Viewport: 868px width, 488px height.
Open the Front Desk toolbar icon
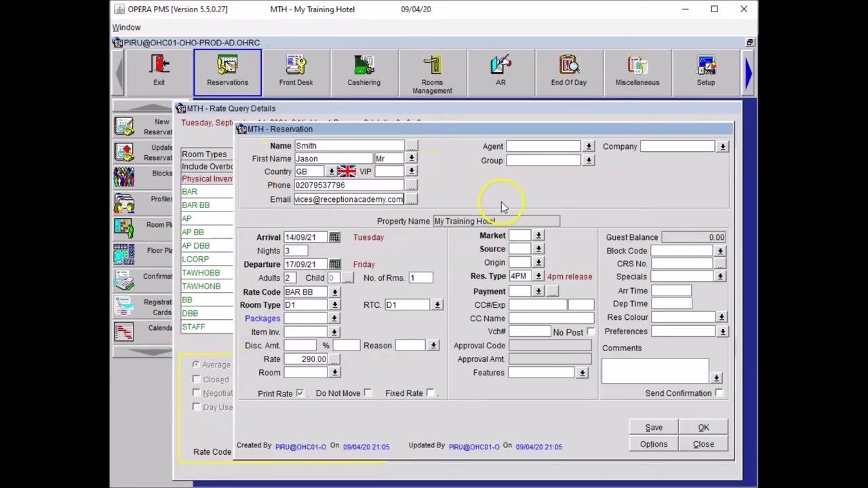click(296, 71)
